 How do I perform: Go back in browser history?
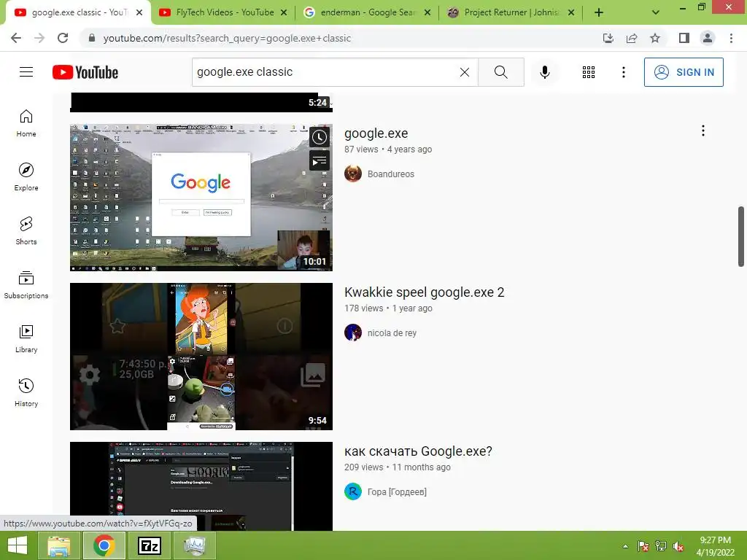[x=16, y=38]
